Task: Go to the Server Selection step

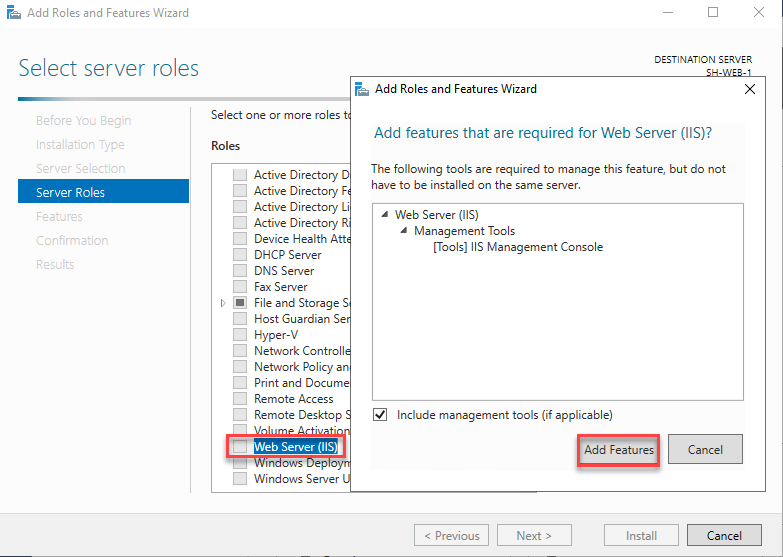Action: pos(80,168)
